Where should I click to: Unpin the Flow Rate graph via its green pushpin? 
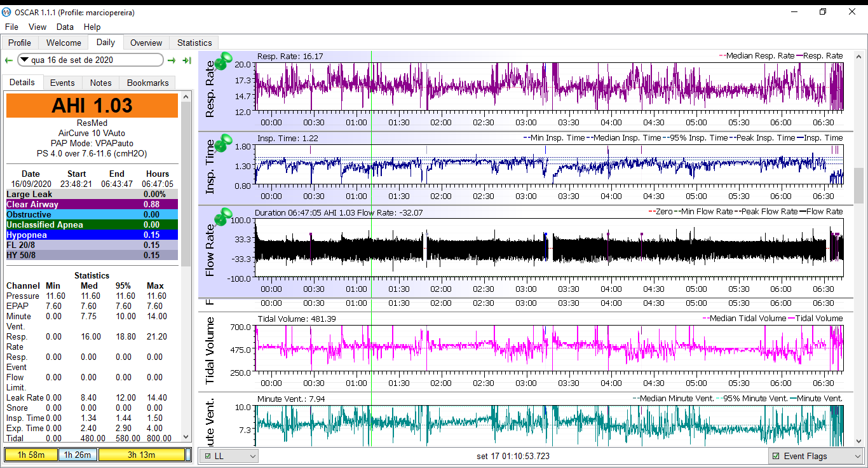point(222,218)
